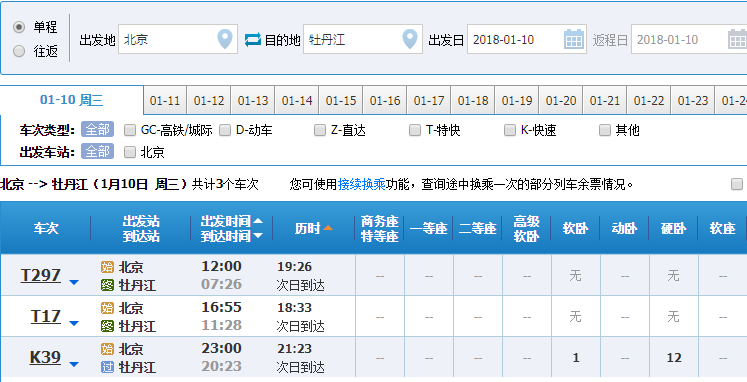
Task: Swap origin and destination with arrows icon
Action: point(252,40)
